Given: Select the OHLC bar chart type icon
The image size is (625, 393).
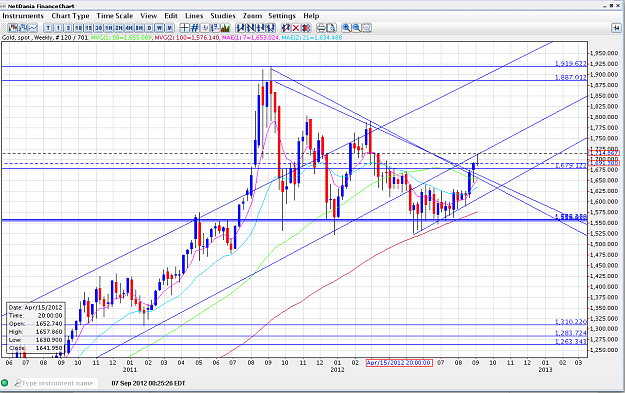Looking at the screenshot, I should point(23,28).
